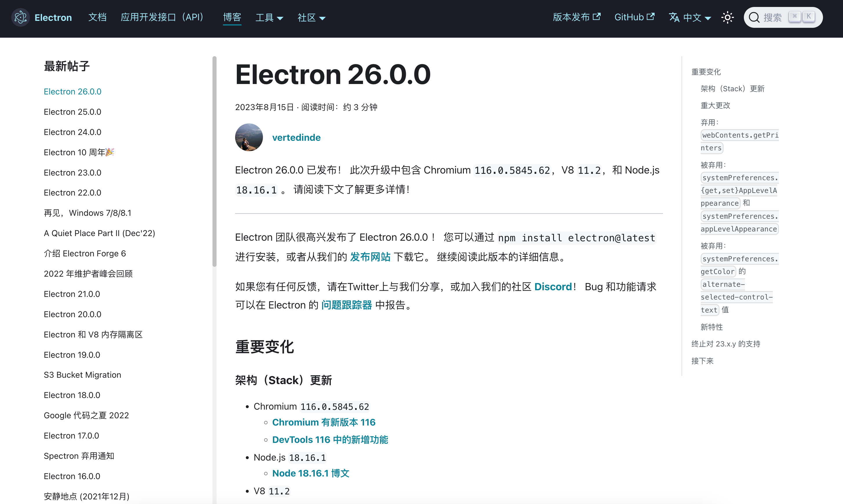843x504 pixels.
Task: Click the external link icon beside GitHub
Action: pyautogui.click(x=650, y=16)
